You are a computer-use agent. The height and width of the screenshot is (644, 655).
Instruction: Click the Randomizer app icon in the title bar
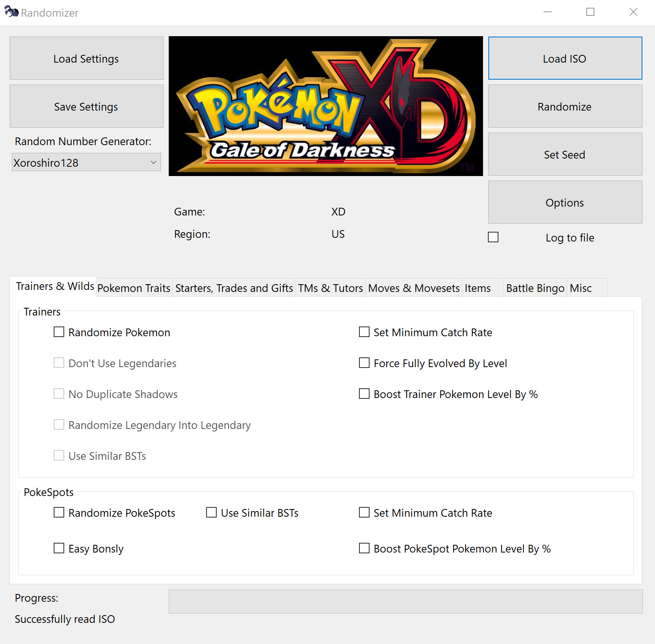(11, 12)
